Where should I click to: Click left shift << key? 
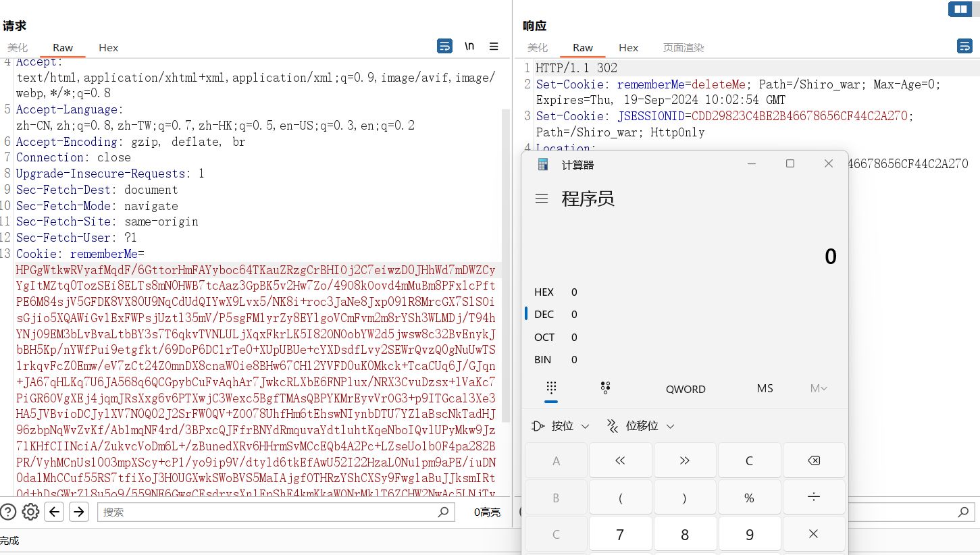620,460
